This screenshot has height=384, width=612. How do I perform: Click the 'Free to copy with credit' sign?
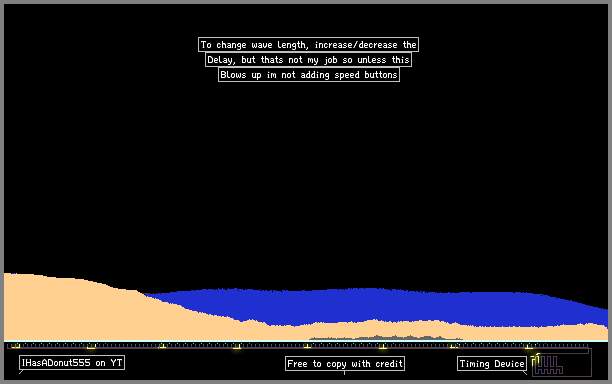pos(345,364)
